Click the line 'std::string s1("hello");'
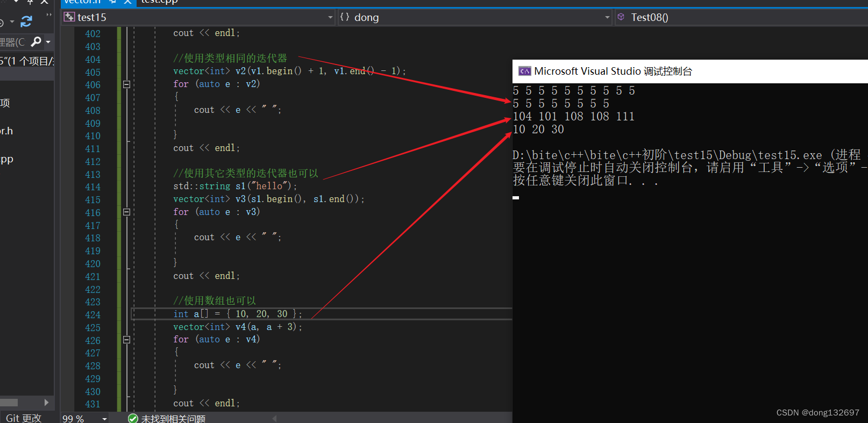The image size is (868, 423). (x=235, y=186)
